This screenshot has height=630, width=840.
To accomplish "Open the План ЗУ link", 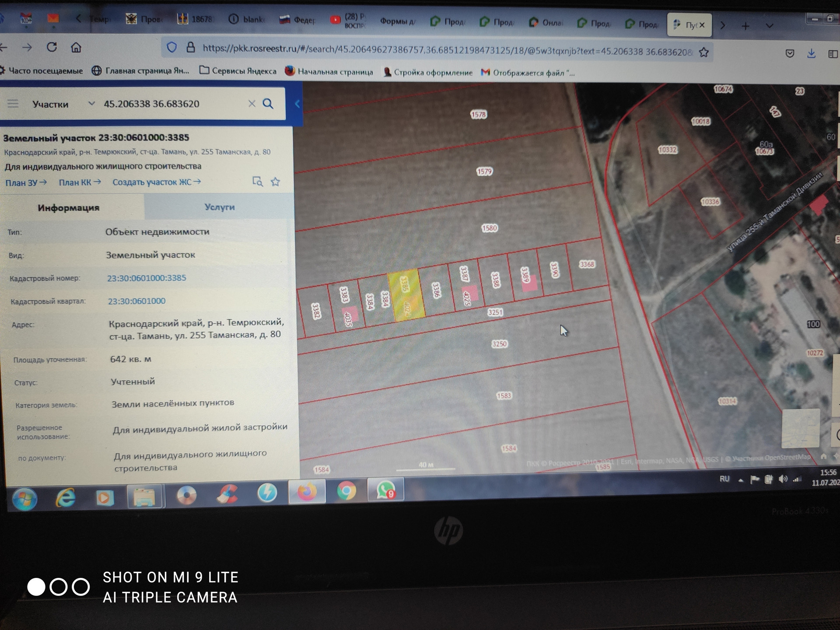I will (26, 182).
